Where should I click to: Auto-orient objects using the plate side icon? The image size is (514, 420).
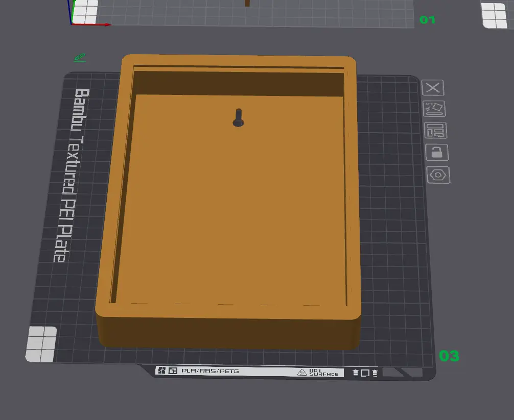tap(434, 108)
